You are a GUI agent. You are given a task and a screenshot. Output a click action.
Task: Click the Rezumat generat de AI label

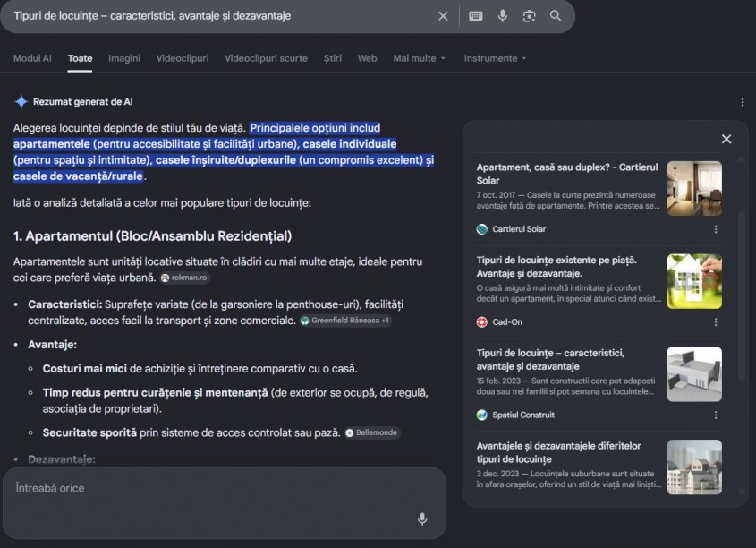point(83,102)
